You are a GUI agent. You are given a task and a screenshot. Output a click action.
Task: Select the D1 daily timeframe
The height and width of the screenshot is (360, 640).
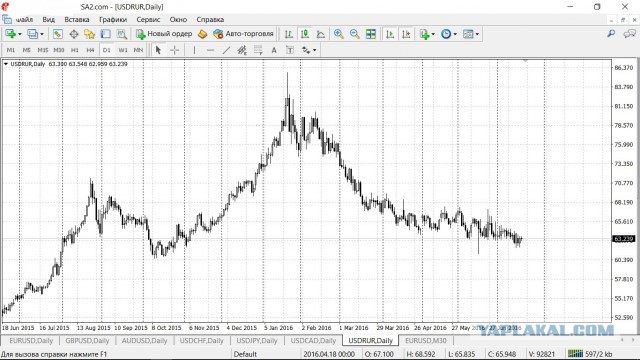(107, 50)
